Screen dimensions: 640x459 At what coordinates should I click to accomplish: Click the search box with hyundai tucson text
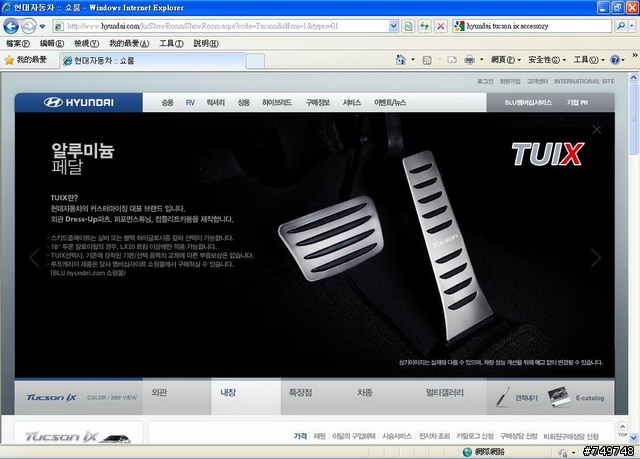[532, 26]
